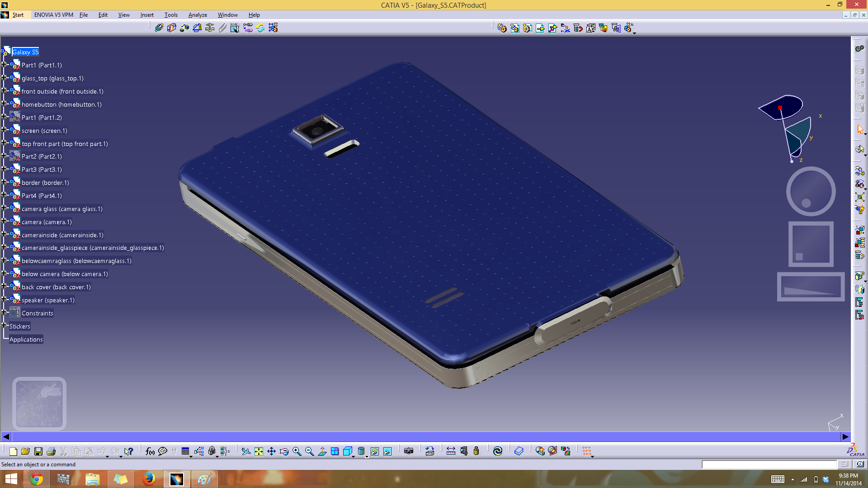Open the Analyze menu
Image resolution: width=868 pixels, height=488 pixels.
point(198,15)
